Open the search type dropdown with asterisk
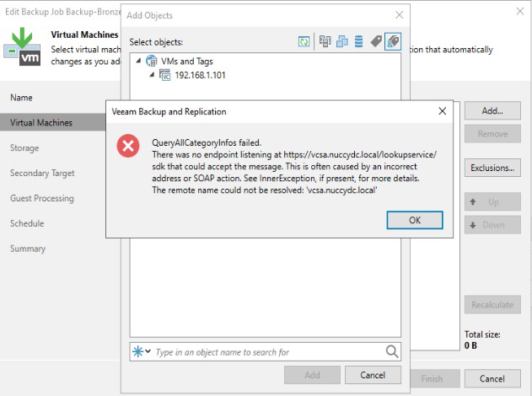 coord(142,351)
